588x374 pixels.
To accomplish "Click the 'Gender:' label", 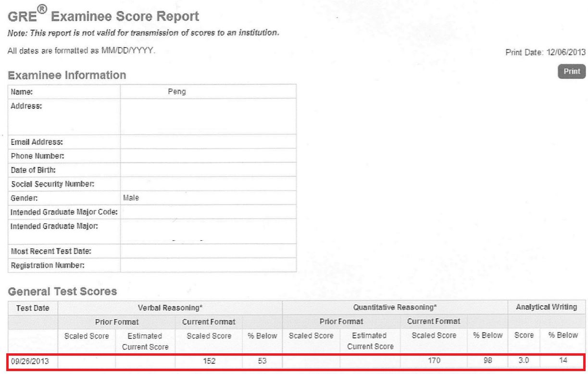I will coord(24,198).
